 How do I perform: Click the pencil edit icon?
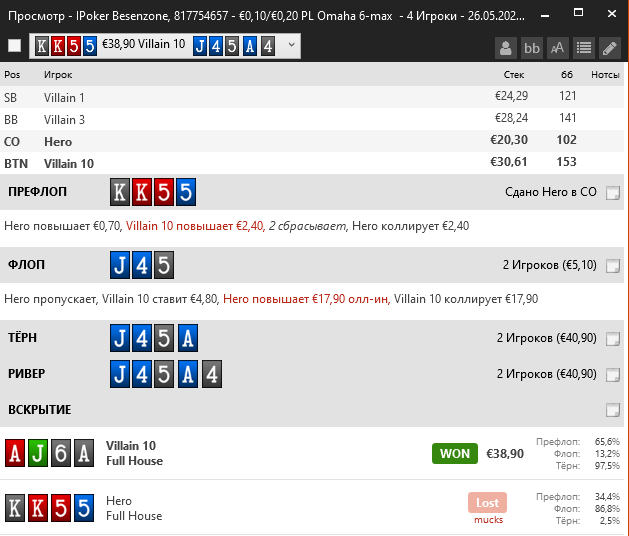[x=610, y=48]
